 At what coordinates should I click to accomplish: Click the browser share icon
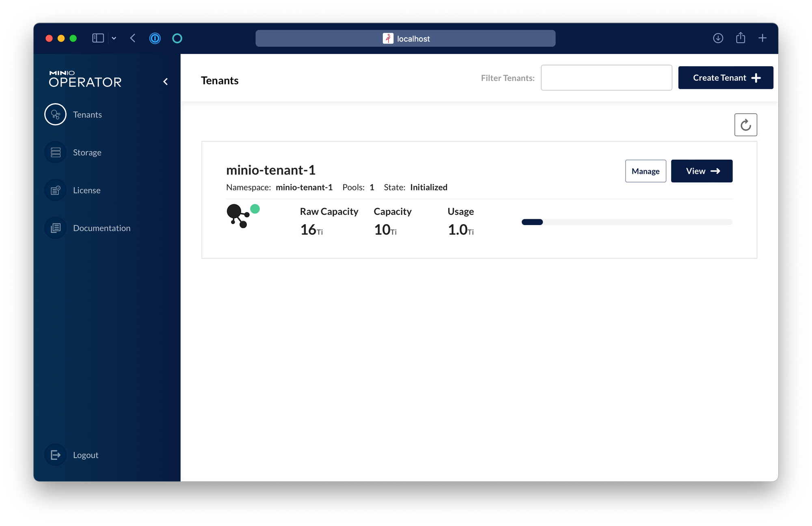(x=741, y=38)
